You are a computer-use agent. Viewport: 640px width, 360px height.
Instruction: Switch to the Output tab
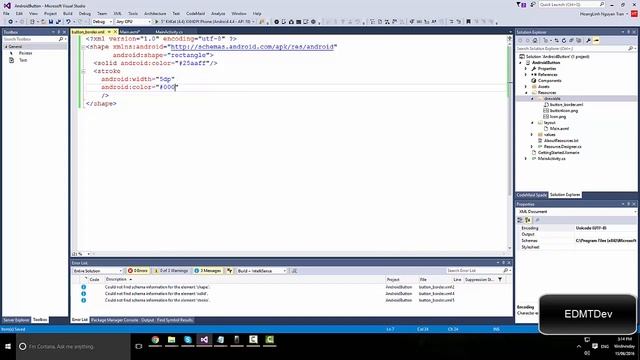tap(148, 320)
